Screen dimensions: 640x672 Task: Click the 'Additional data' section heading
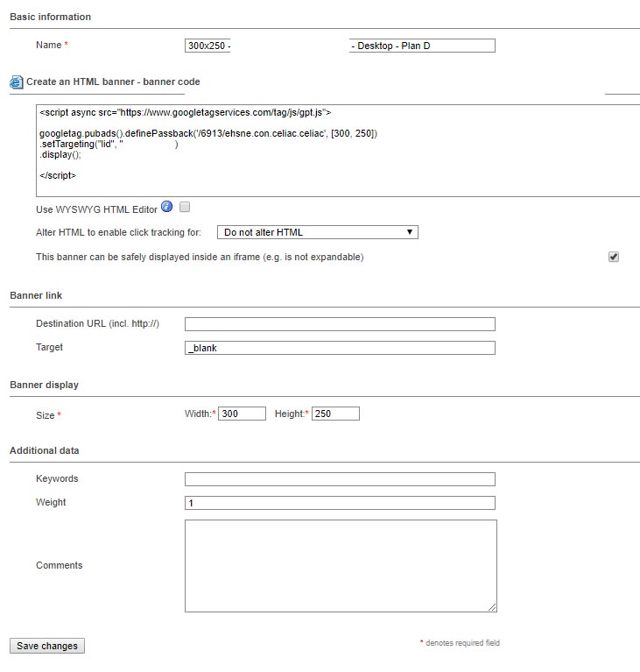pyautogui.click(x=44, y=450)
